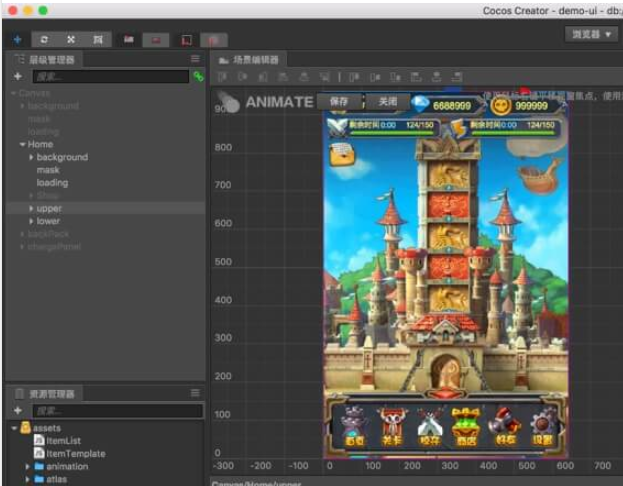Select the mask node under Home
This screenshot has width=623, height=486.
coord(48,170)
